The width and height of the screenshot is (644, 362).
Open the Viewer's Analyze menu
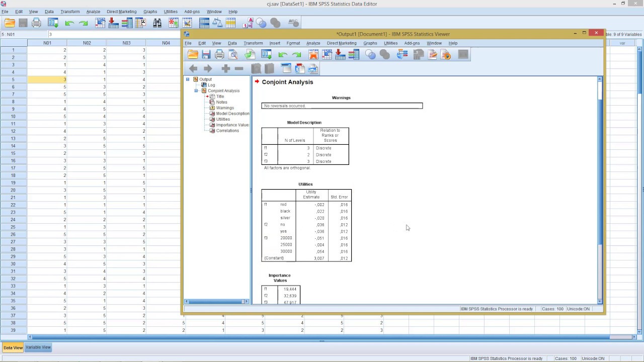tap(313, 43)
